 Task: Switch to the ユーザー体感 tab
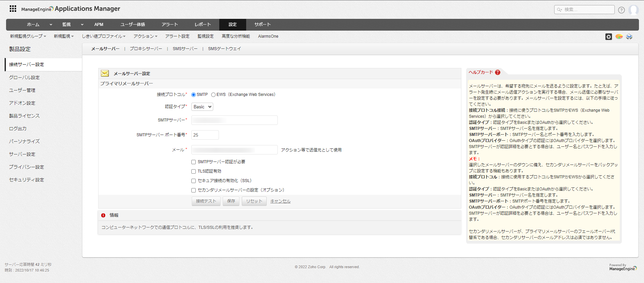(x=133, y=25)
